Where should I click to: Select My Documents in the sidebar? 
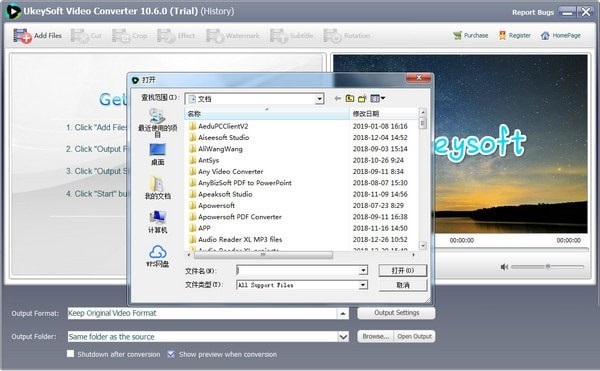tap(157, 188)
